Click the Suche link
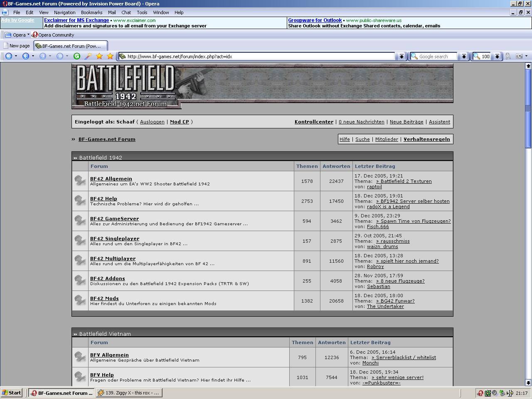The height and width of the screenshot is (399, 532). click(362, 139)
